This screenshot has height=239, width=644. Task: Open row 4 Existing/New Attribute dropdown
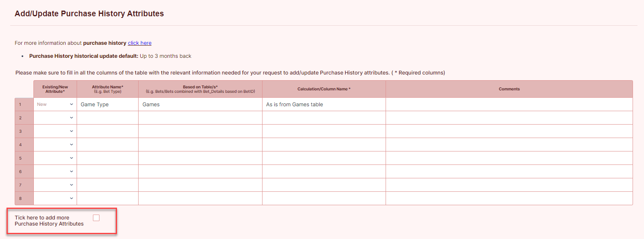coord(55,145)
